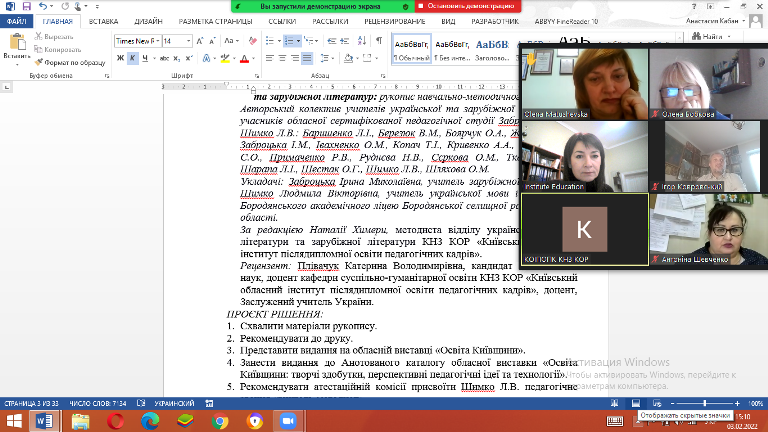Click the Increase Indent icon

(x=345, y=41)
